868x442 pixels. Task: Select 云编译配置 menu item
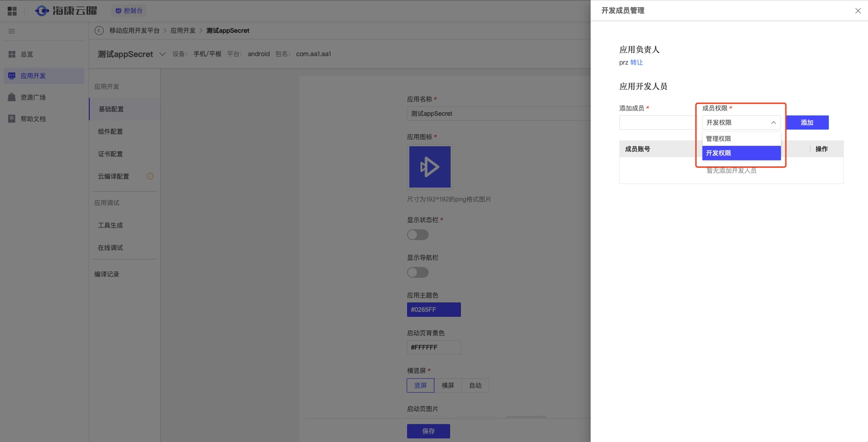125,176
